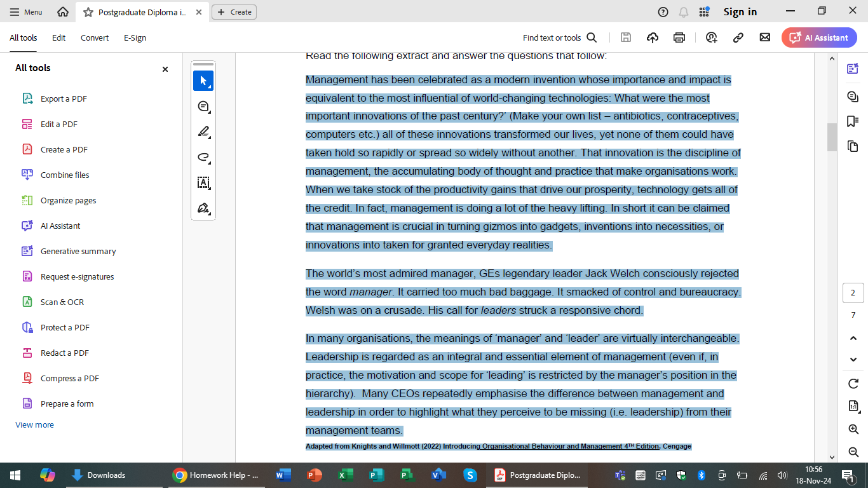The height and width of the screenshot is (488, 868).
Task: Open the Edit tab
Action: click(59, 37)
